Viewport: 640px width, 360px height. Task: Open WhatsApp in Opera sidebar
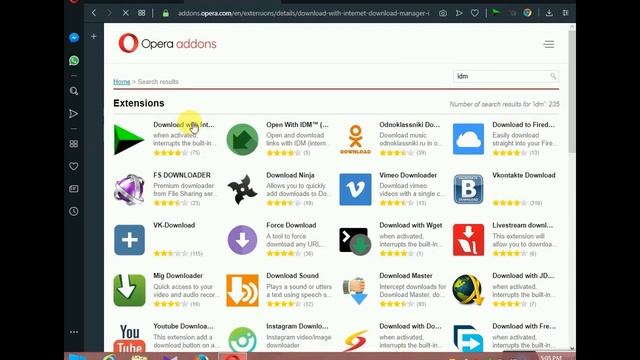pyautogui.click(x=74, y=60)
